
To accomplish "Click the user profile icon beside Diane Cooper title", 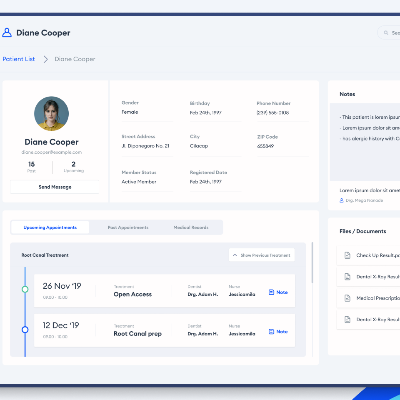I will tap(7, 33).
